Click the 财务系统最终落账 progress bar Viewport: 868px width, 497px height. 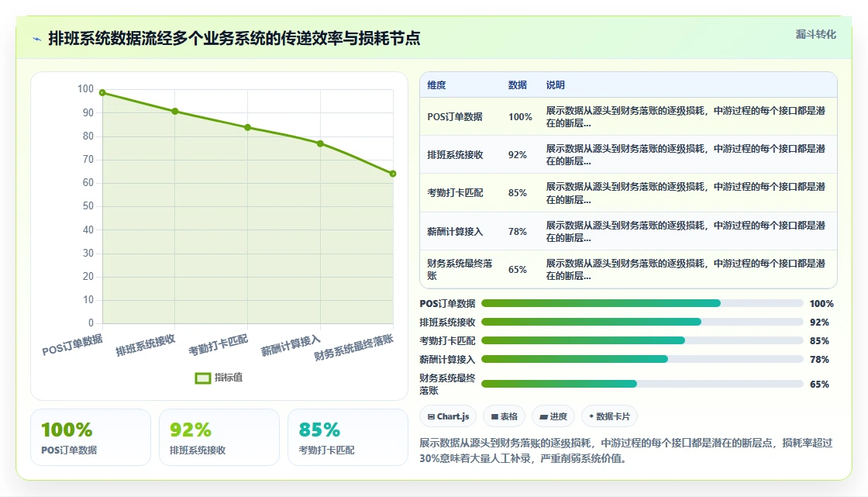pos(642,384)
